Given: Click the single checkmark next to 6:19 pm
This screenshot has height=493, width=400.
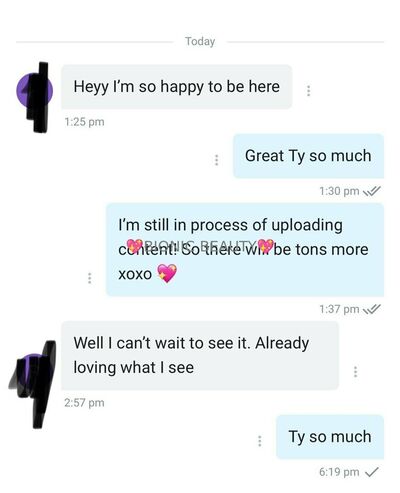Looking at the screenshot, I should tap(372, 472).
